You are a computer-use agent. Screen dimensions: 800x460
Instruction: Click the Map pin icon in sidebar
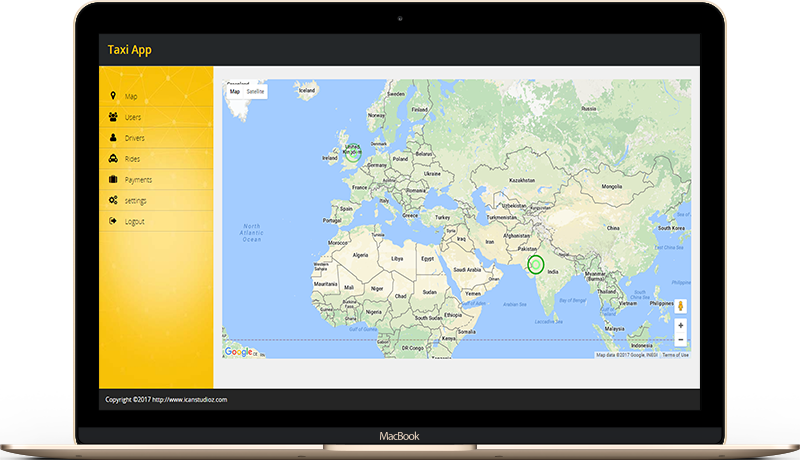[113, 96]
